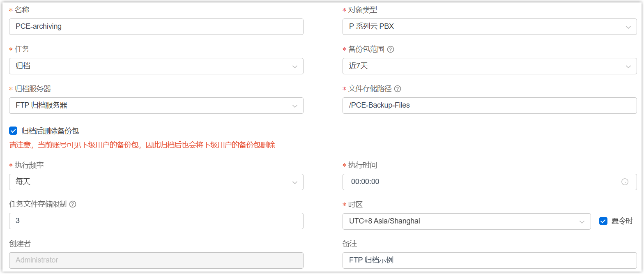Click the help icon beside 文件存储路径
Viewport: 644px width, 274px height.
[x=397, y=89]
